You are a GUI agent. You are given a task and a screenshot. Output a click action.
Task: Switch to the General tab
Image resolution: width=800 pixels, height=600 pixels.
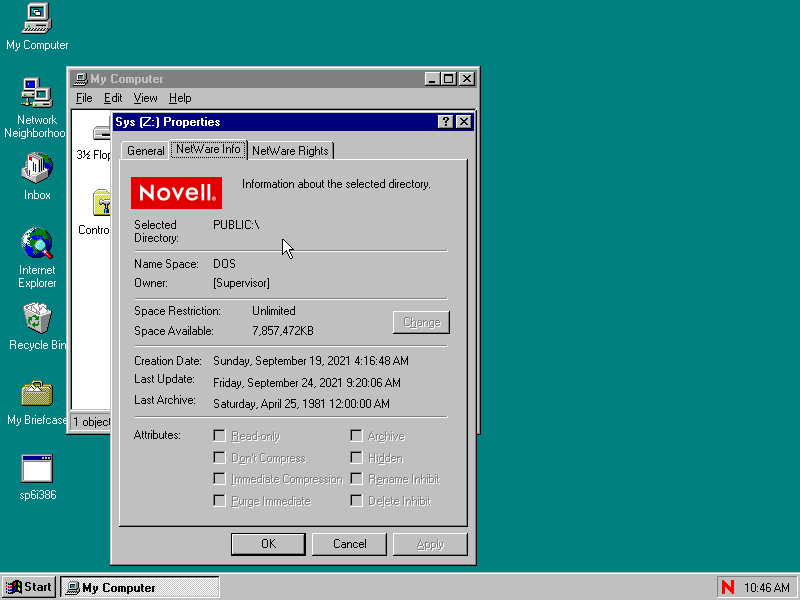click(145, 151)
